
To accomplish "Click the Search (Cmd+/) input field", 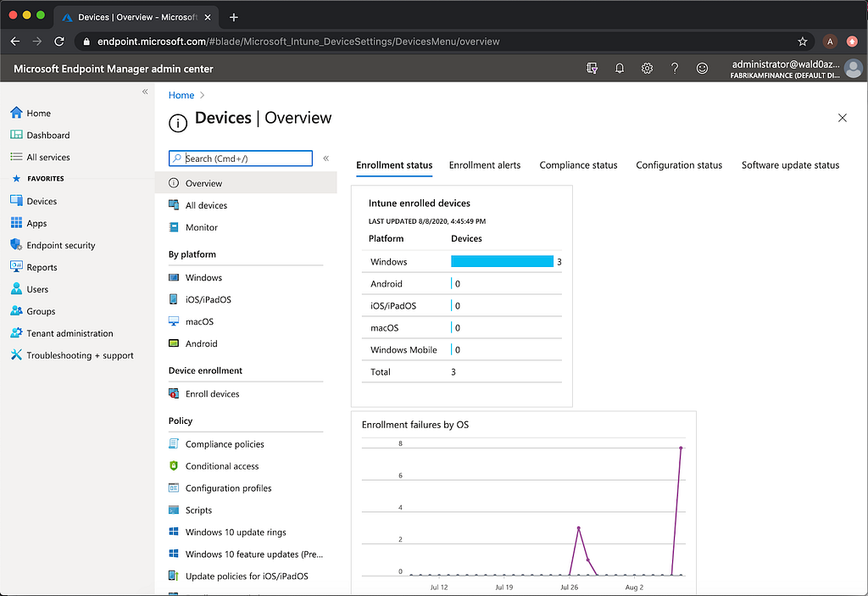I will point(240,159).
